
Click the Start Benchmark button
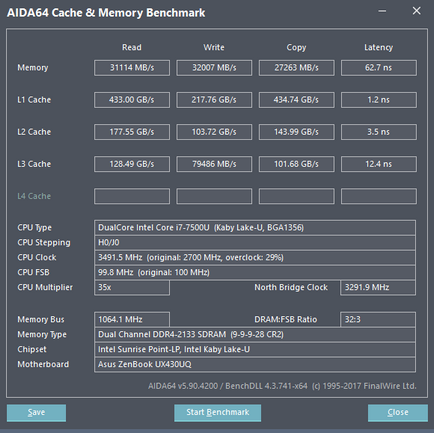click(217, 413)
